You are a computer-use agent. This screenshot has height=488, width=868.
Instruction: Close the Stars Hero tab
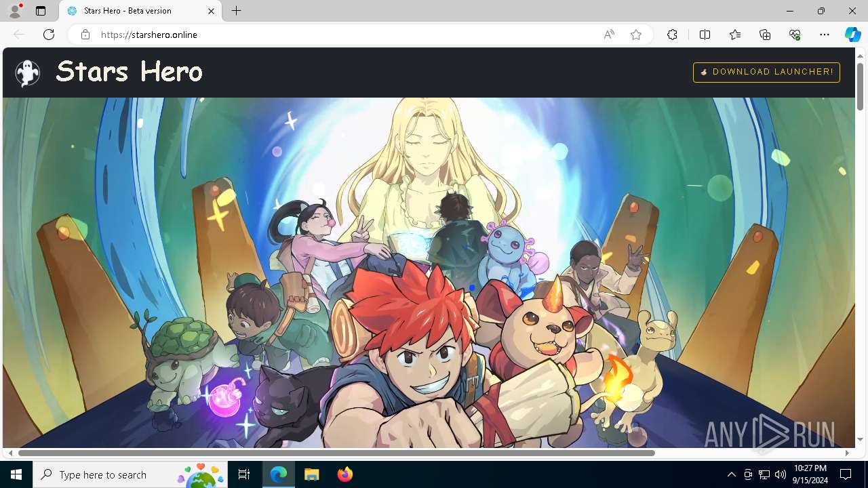coord(211,11)
